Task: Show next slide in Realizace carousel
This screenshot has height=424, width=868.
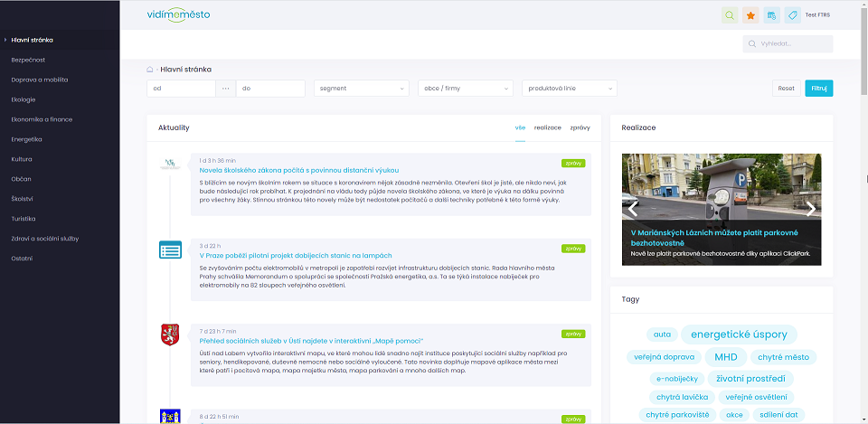Action: coord(811,208)
